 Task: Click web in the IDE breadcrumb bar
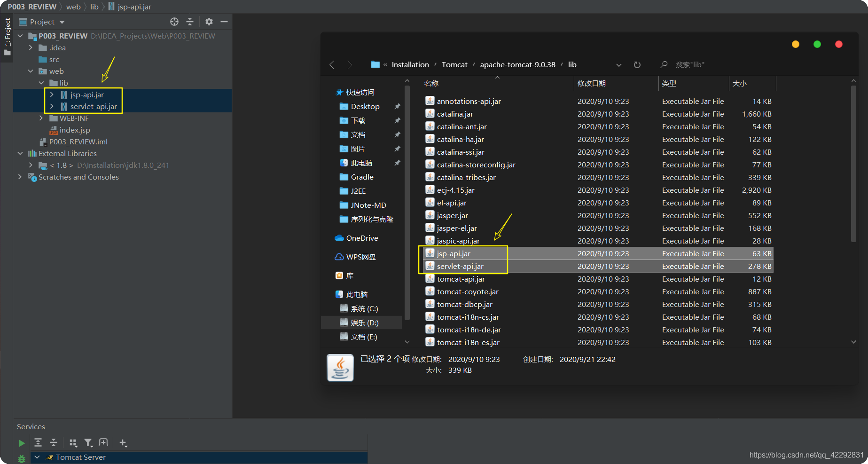[73, 7]
